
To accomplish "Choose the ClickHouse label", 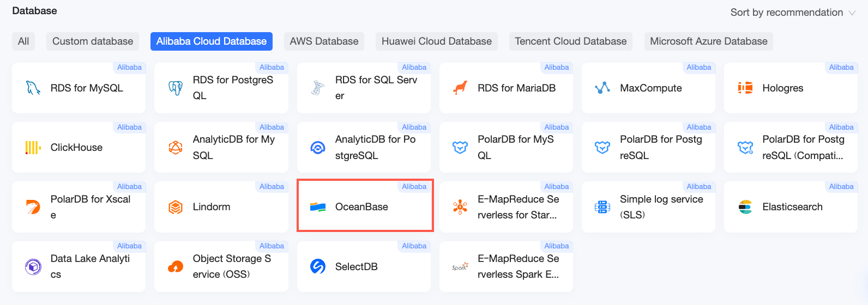I will (76, 148).
